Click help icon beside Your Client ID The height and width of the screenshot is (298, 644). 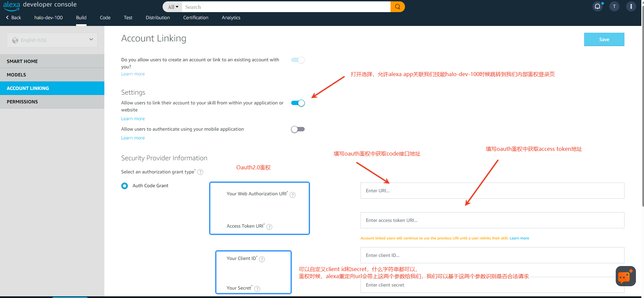coord(262,259)
